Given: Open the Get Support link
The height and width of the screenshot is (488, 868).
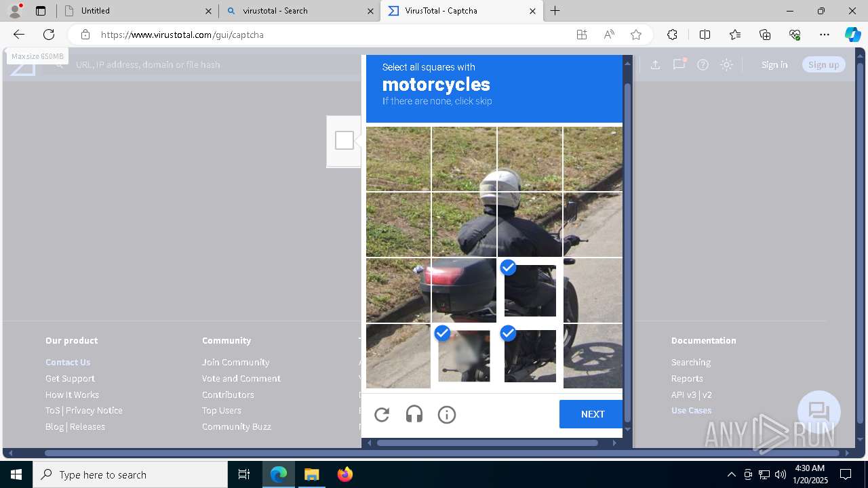Looking at the screenshot, I should click(x=70, y=378).
